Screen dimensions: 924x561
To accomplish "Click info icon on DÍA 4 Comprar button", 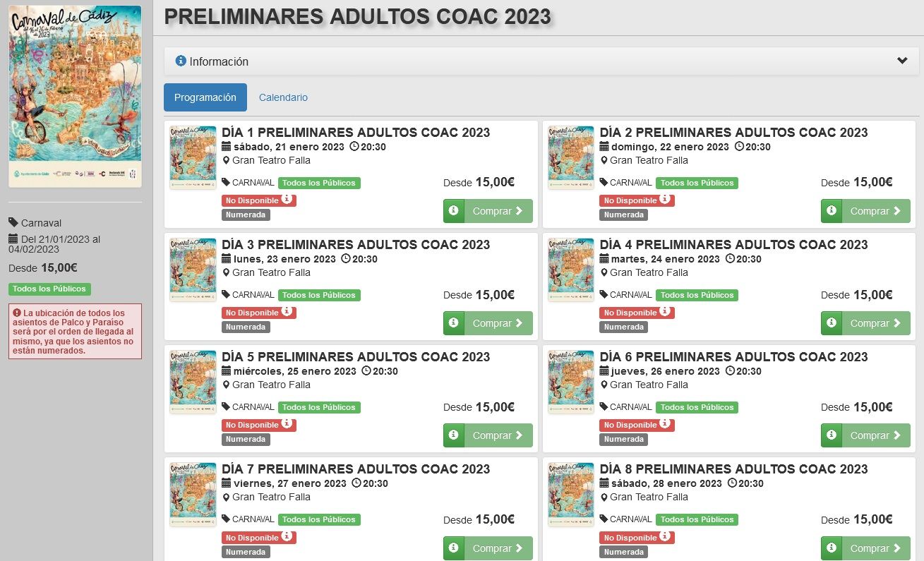I will pos(832,323).
